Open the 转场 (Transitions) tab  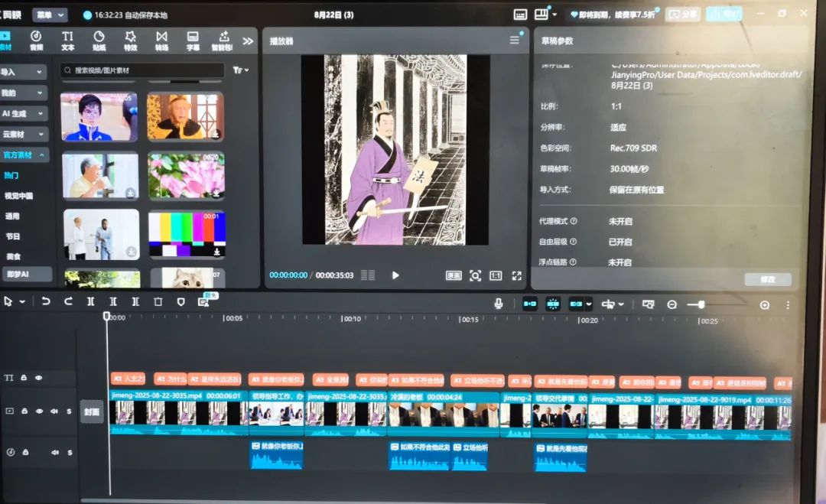pyautogui.click(x=161, y=41)
